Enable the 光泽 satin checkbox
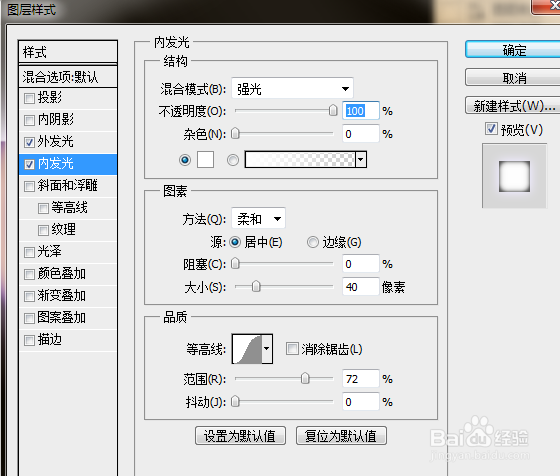 29,252
